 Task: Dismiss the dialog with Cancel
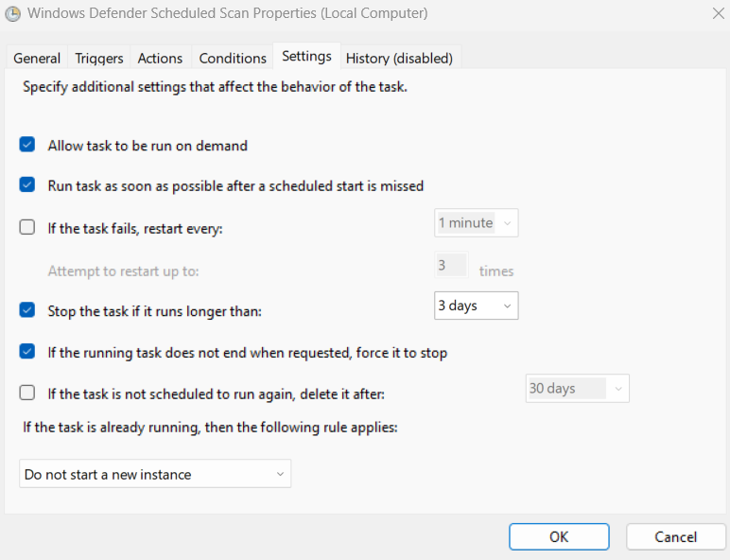coord(675,536)
